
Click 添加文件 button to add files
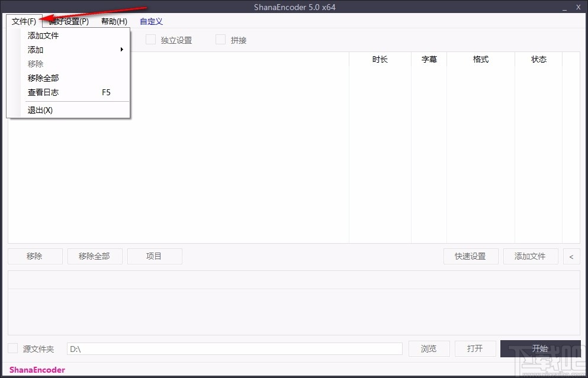[x=531, y=256]
